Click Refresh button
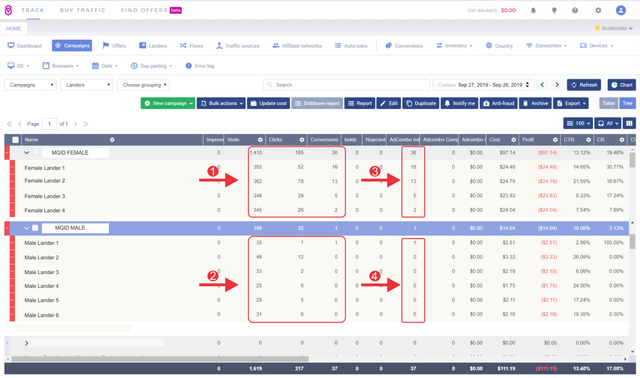 [x=584, y=85]
